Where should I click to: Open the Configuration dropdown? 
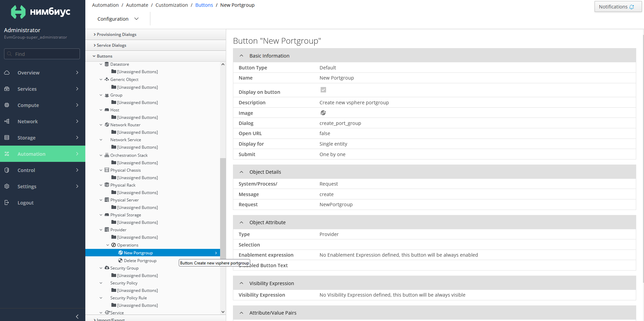coord(118,19)
